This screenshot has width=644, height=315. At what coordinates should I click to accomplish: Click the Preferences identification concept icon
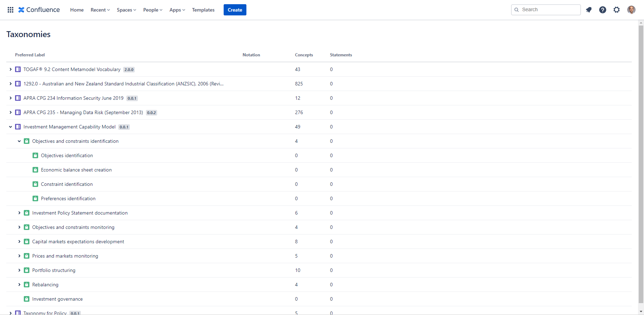pyautogui.click(x=35, y=198)
